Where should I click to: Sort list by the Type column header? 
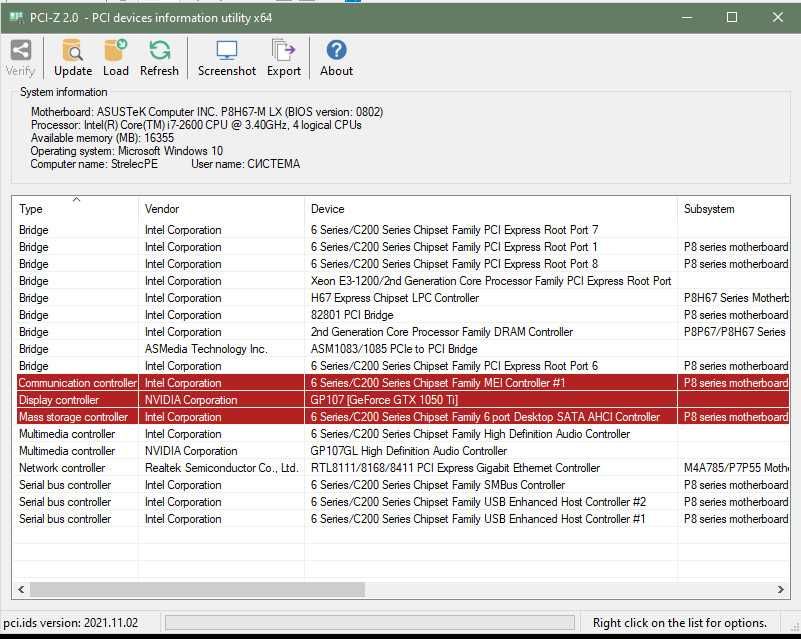[x=75, y=209]
